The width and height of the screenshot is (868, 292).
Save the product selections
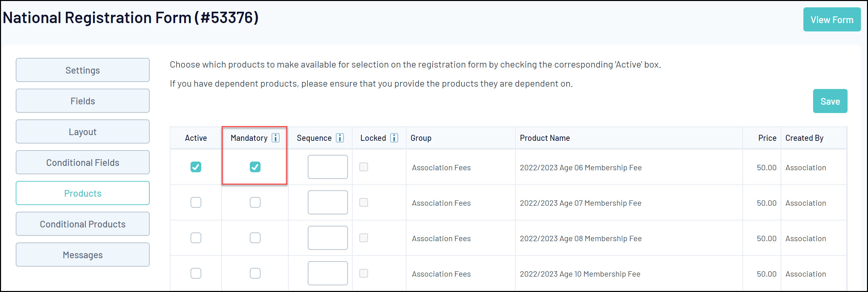click(829, 101)
